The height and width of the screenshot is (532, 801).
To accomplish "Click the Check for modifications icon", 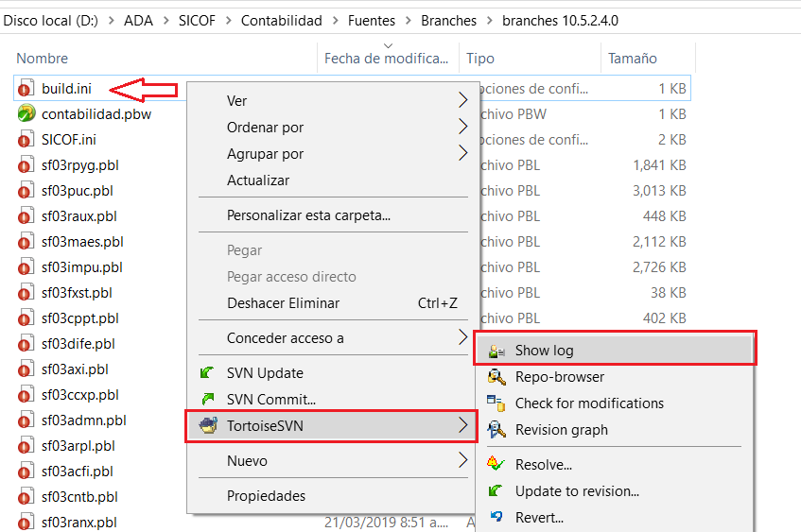I will pos(496,403).
